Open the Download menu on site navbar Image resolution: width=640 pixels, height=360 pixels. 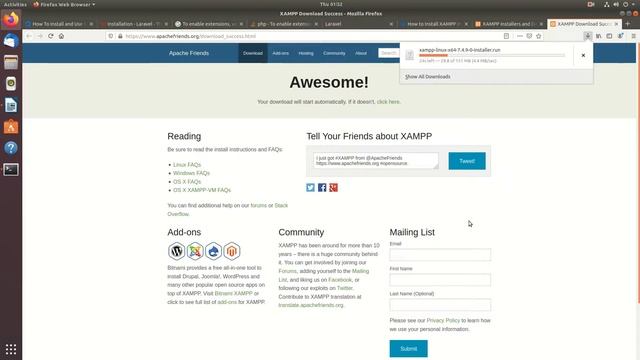[253, 53]
